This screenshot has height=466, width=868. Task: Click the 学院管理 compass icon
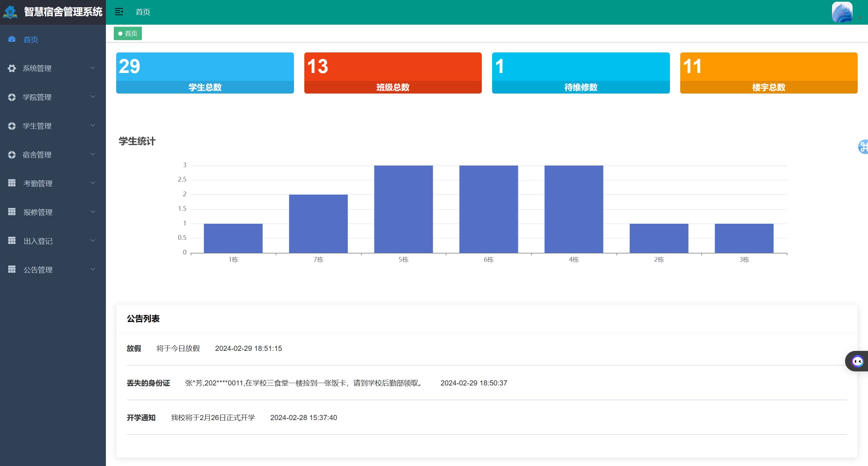[x=12, y=97]
